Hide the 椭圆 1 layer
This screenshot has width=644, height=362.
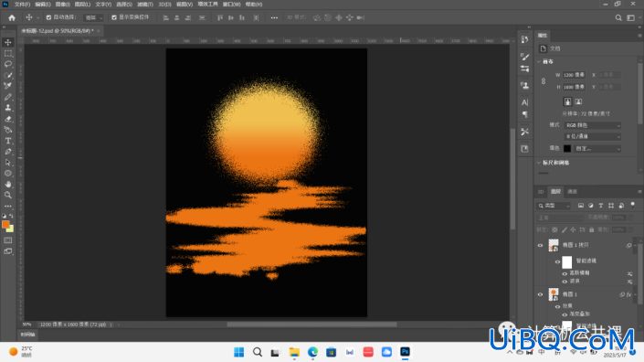click(x=540, y=294)
